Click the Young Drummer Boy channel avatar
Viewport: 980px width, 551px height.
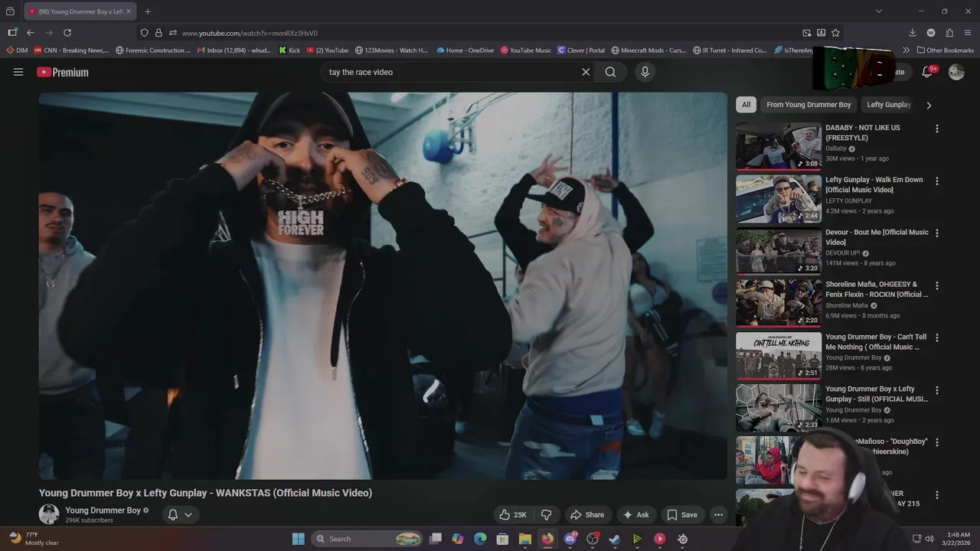point(49,514)
